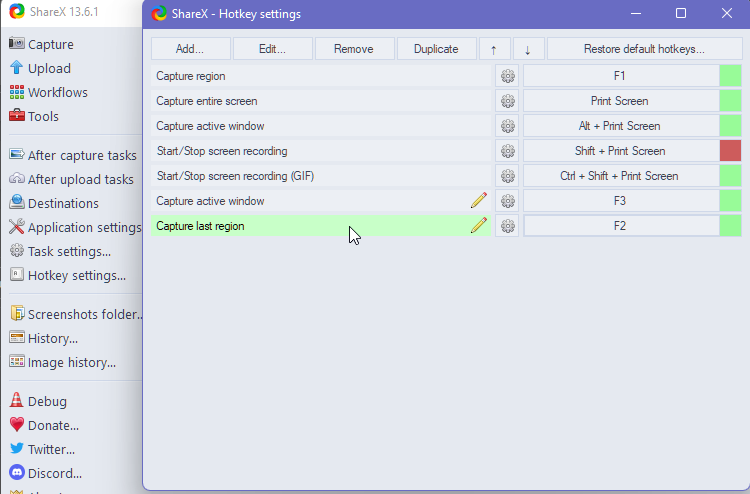Viewport: 750px width, 494px height.
Task: Click the Workflows grid icon
Action: click(x=17, y=92)
